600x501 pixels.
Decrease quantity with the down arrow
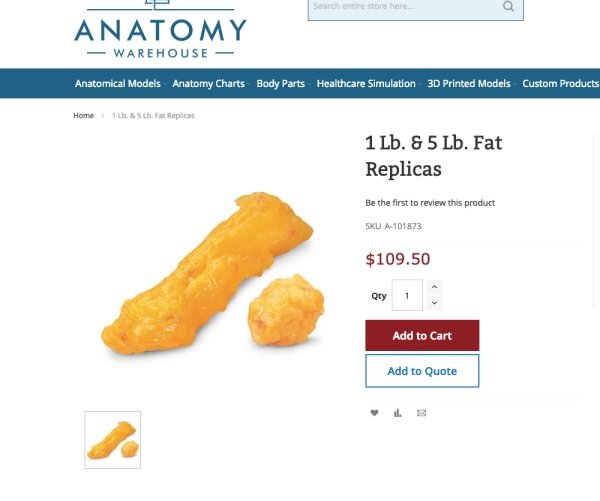click(x=434, y=303)
